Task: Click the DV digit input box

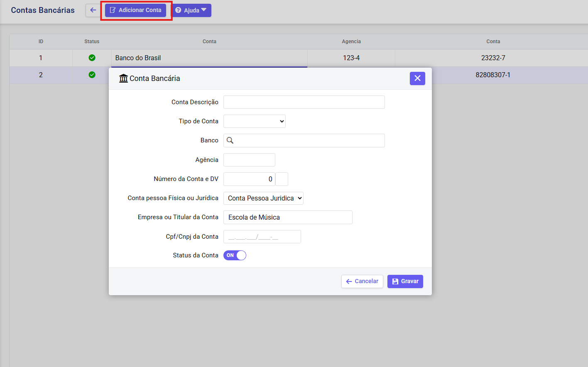Action: tap(282, 179)
